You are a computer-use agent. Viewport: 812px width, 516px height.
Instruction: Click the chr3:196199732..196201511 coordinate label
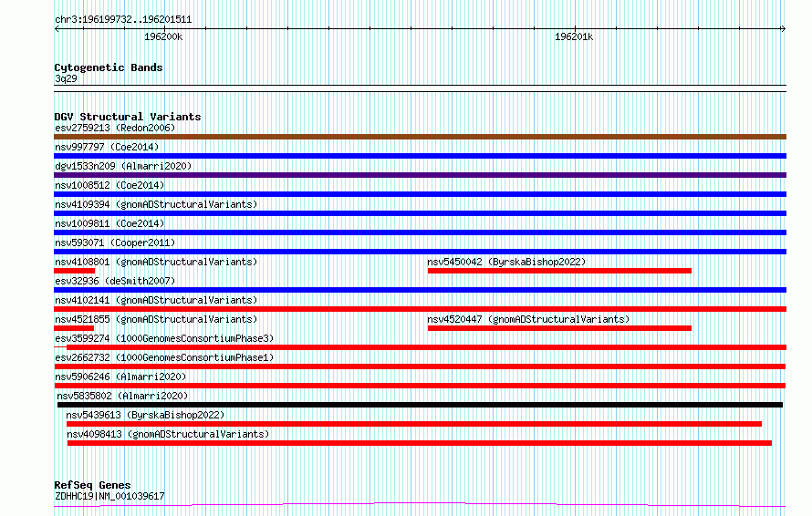tap(123, 20)
